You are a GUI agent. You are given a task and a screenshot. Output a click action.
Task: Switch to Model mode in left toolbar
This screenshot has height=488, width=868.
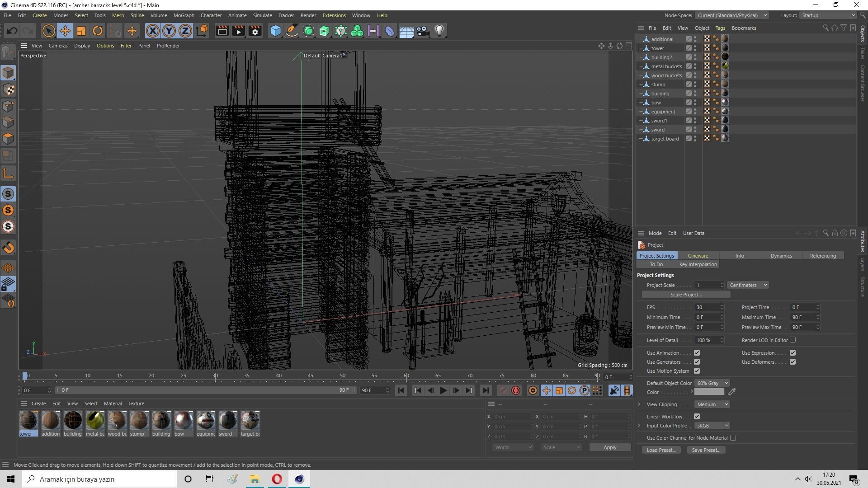point(8,73)
